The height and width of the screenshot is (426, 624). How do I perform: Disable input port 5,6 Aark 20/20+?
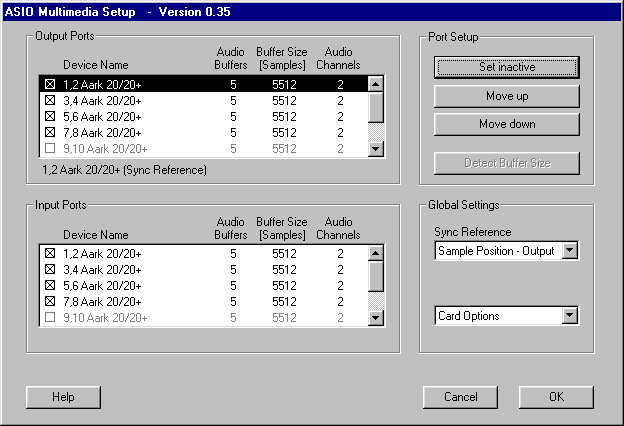pyautogui.click(x=50, y=286)
